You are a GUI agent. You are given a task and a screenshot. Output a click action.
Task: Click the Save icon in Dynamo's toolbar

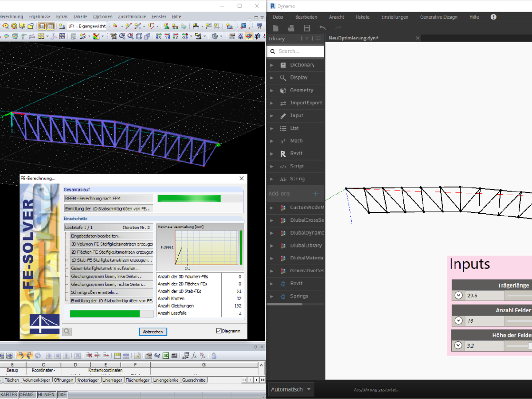pyautogui.click(x=307, y=27)
